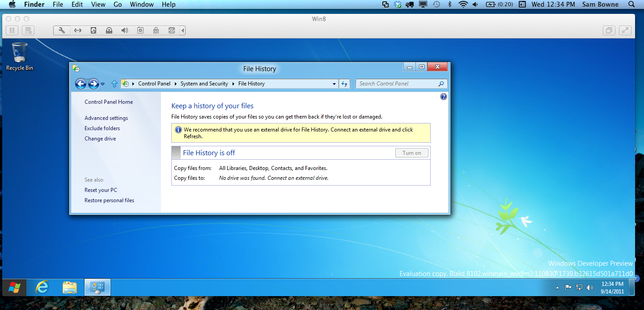Click the Wi-Fi menu bar icon
Screen dimensions: 644x310
tap(463, 4)
